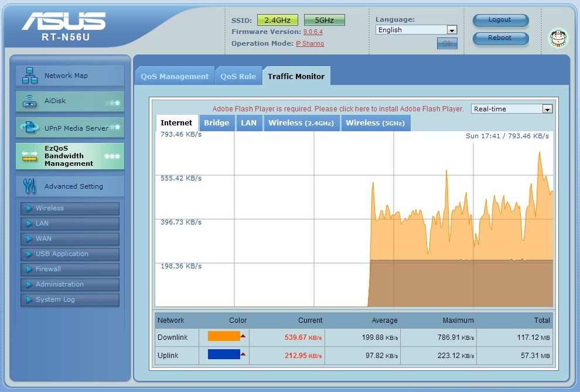This screenshot has width=580, height=392.
Task: Open the AiDisk icon in sidebar
Action: 29,101
